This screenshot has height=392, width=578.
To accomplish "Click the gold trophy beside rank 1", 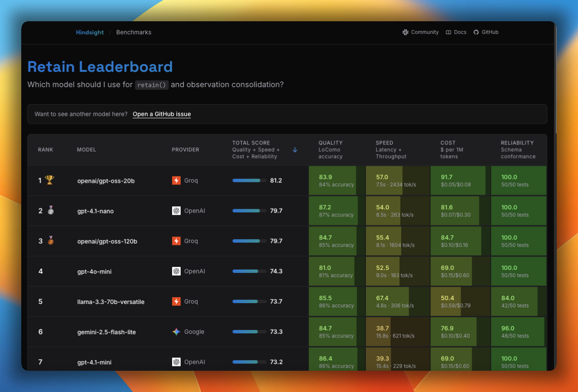I will coord(49,180).
